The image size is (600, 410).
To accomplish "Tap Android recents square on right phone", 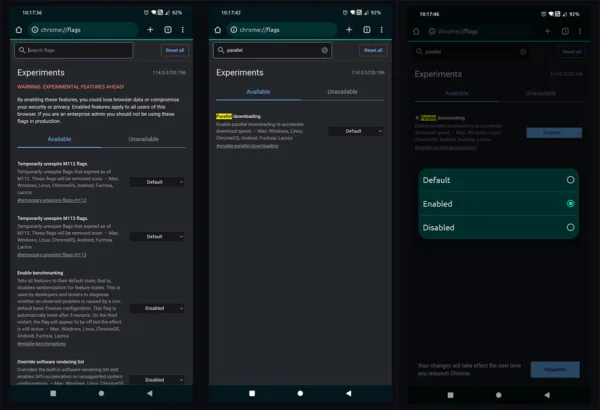I will tap(450, 395).
